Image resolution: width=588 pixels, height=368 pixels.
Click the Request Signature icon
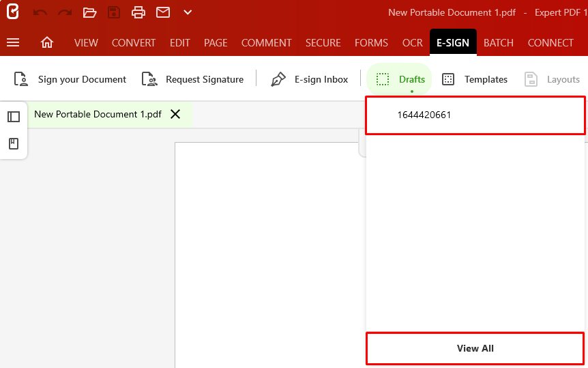click(149, 80)
